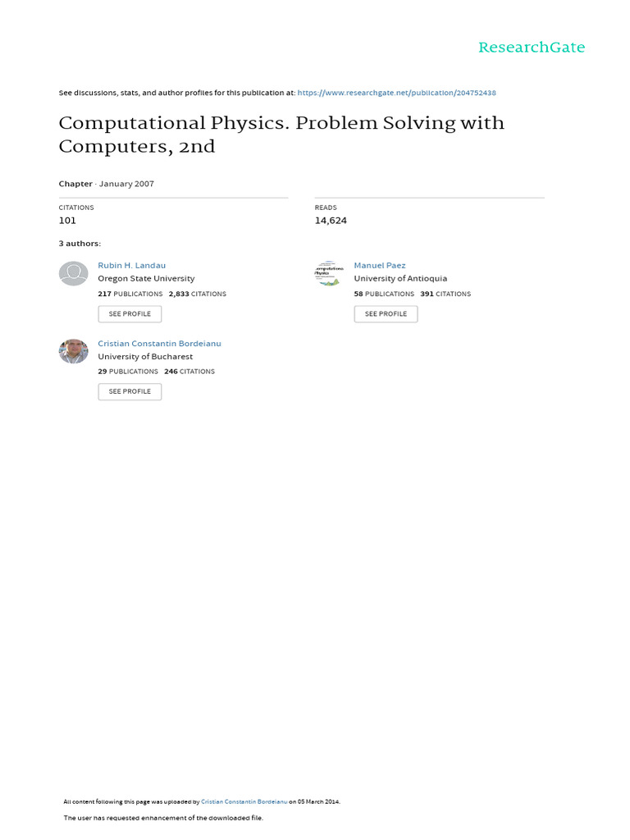Screen dimensions: 630x840
Task: Click the 2,833 Citations count
Action: [197, 294]
